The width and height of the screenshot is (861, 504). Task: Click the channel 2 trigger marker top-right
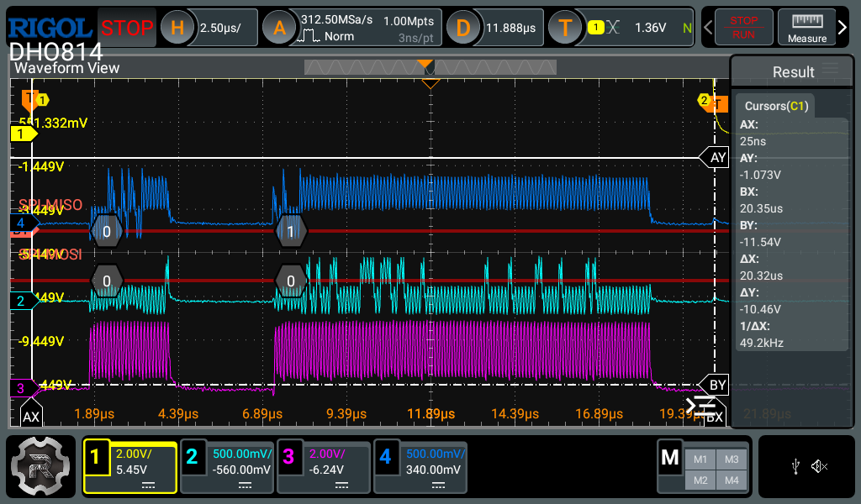704,100
